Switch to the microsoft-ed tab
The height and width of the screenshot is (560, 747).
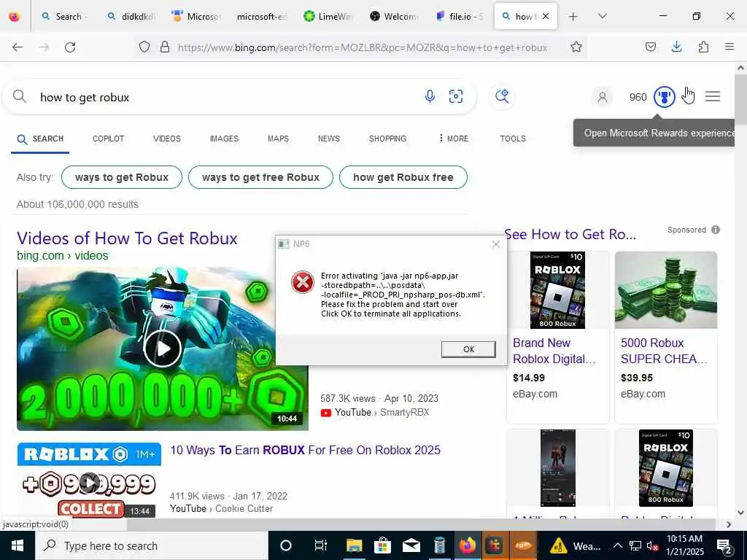(263, 16)
